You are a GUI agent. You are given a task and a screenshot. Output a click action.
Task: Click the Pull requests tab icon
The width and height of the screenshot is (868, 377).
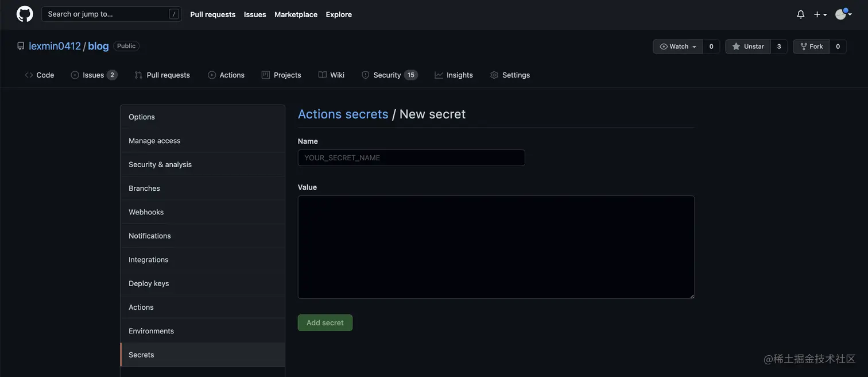tap(138, 75)
